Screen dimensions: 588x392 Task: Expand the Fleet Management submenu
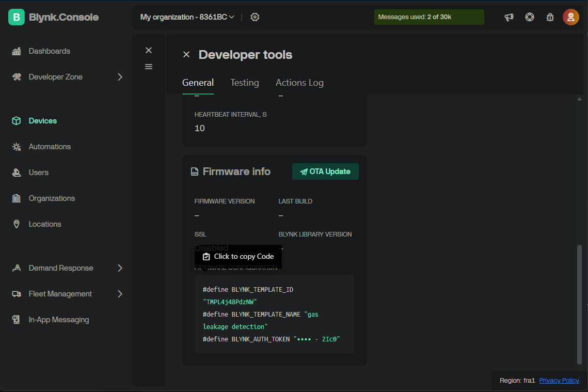coord(120,294)
